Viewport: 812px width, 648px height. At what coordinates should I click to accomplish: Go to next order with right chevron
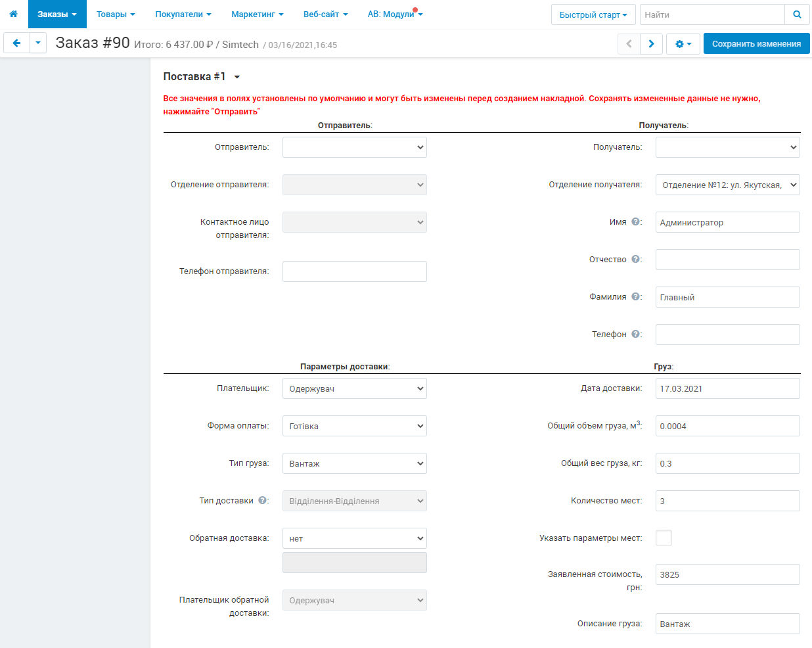coord(651,44)
